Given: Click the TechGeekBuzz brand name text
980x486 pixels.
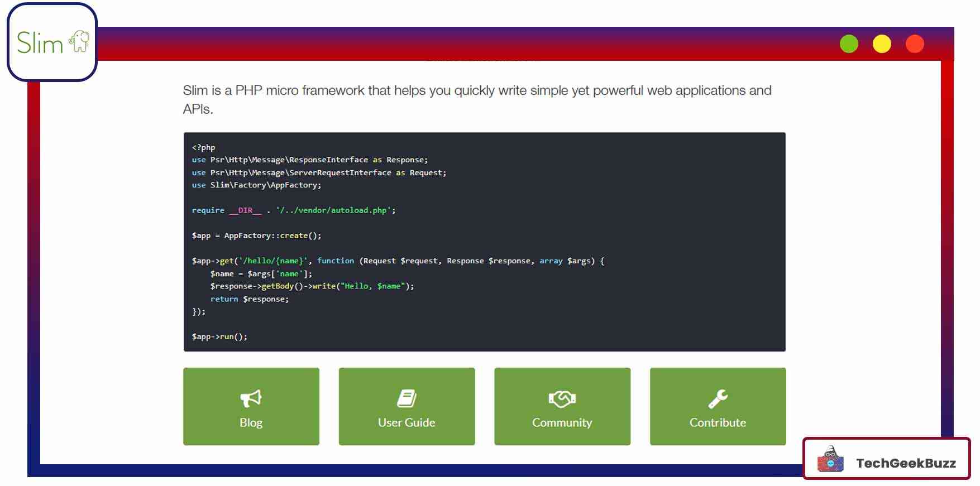Looking at the screenshot, I should 906,463.
